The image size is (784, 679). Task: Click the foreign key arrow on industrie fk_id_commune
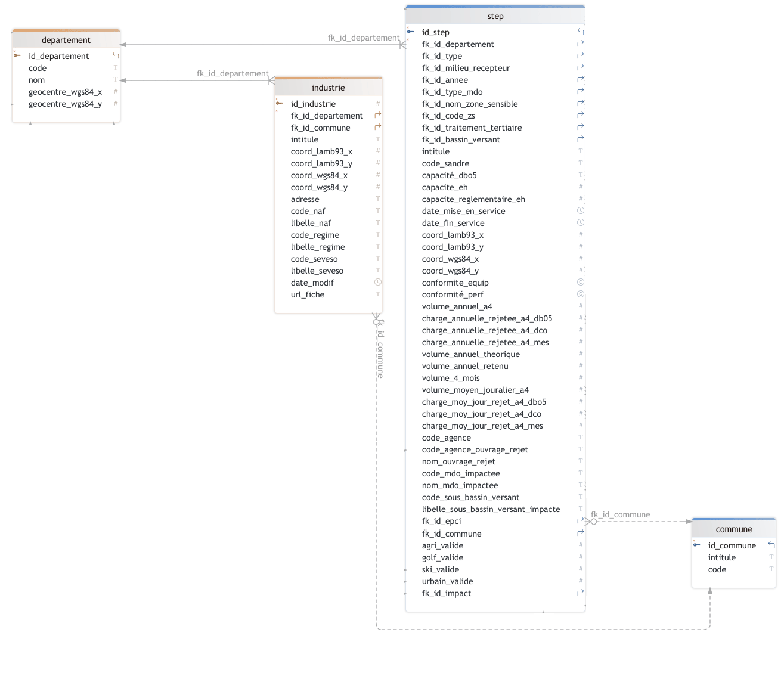click(x=377, y=127)
